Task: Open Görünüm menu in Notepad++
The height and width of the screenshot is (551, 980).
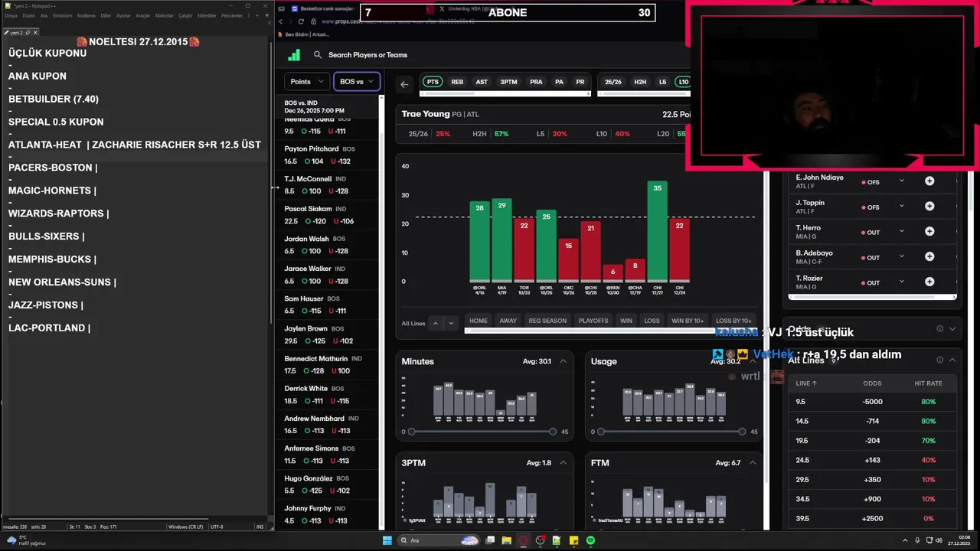Action: click(x=62, y=15)
